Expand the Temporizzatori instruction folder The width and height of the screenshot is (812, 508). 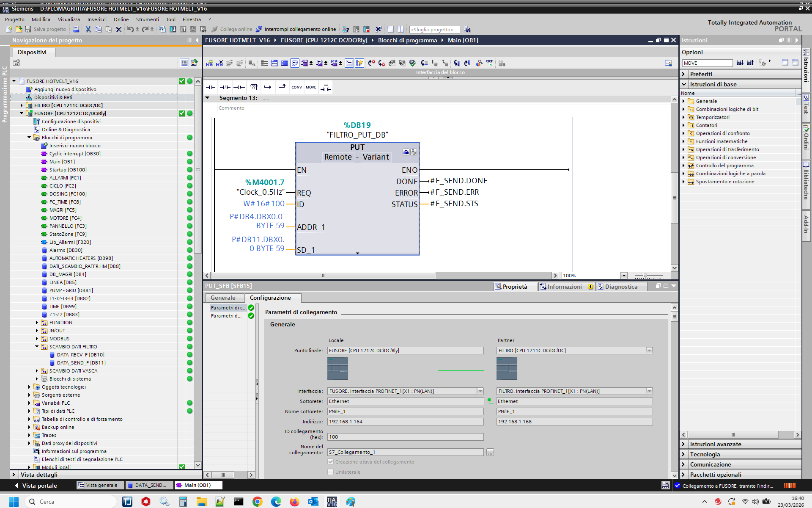tap(684, 117)
